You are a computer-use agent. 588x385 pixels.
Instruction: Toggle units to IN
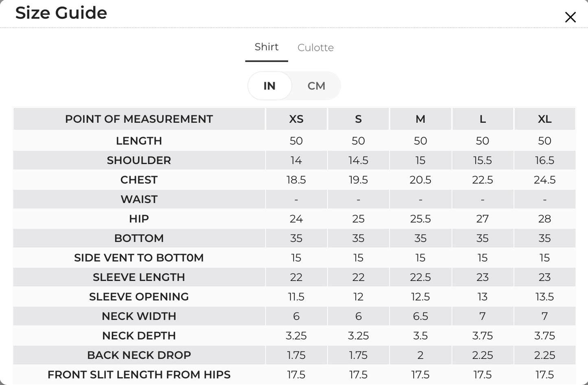[x=269, y=86]
